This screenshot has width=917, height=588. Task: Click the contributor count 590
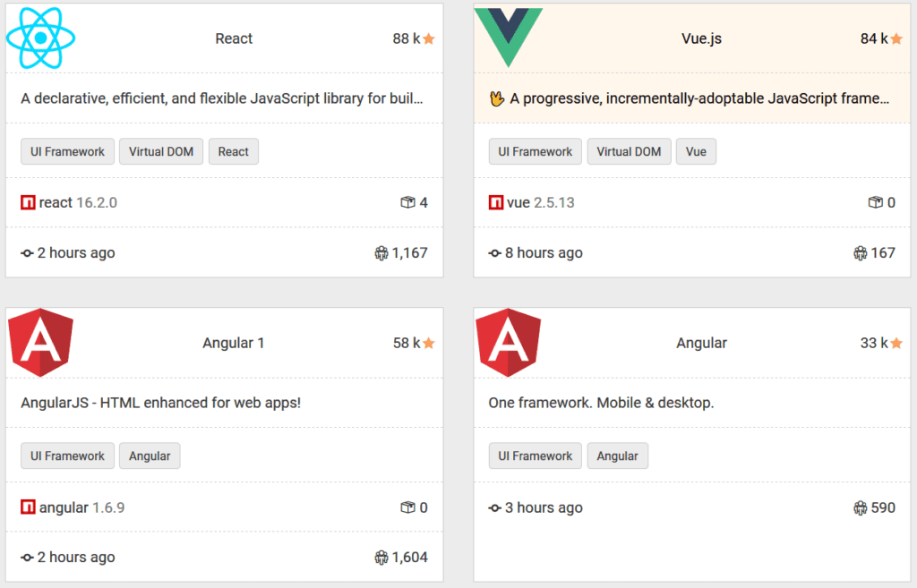click(x=883, y=508)
